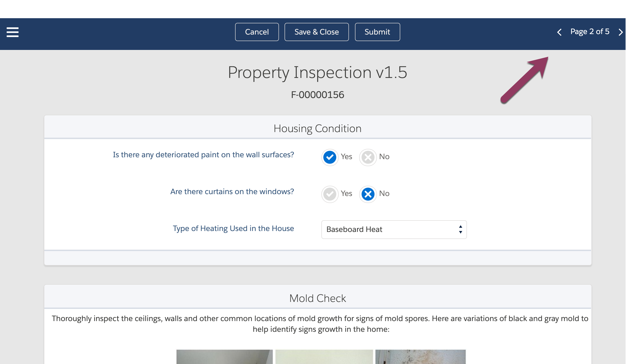Click the No grey X icon for deteriorated paint
The height and width of the screenshot is (364, 626).
point(368,157)
